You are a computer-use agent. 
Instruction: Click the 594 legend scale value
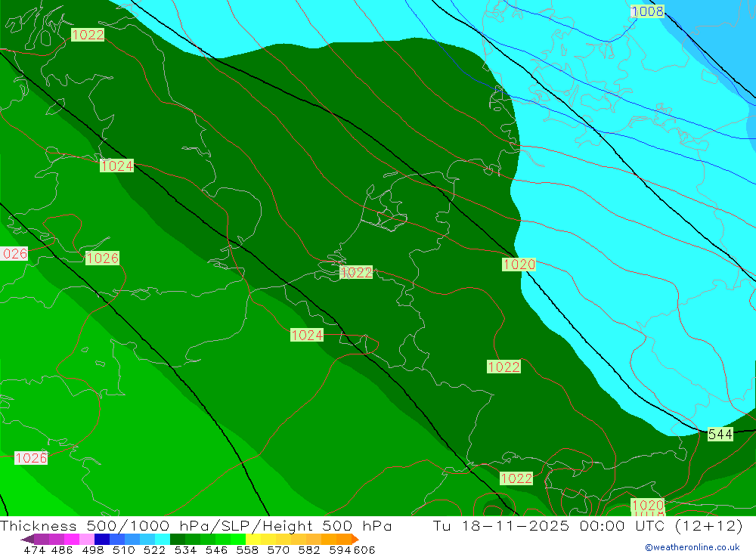coord(339,549)
